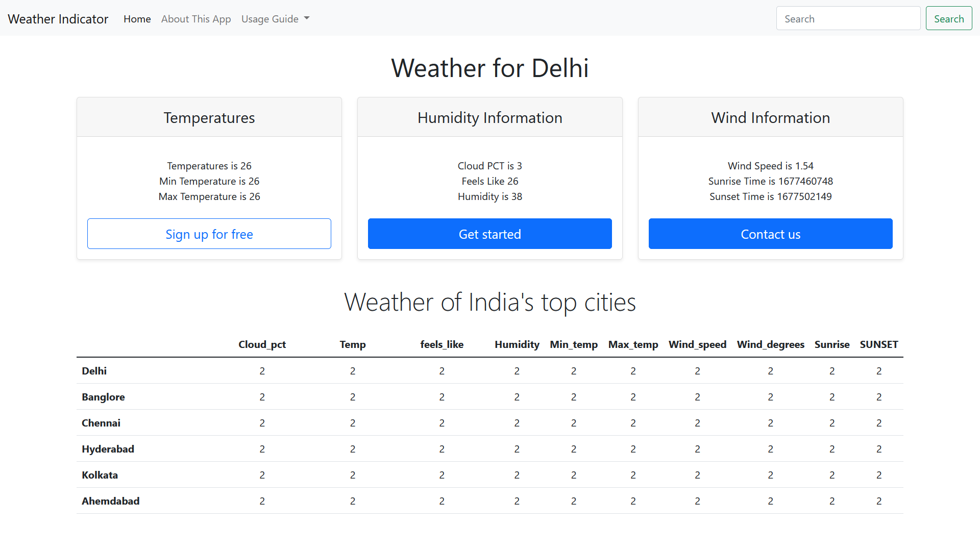
Task: Click the Wind_degrees column header
Action: [770, 344]
